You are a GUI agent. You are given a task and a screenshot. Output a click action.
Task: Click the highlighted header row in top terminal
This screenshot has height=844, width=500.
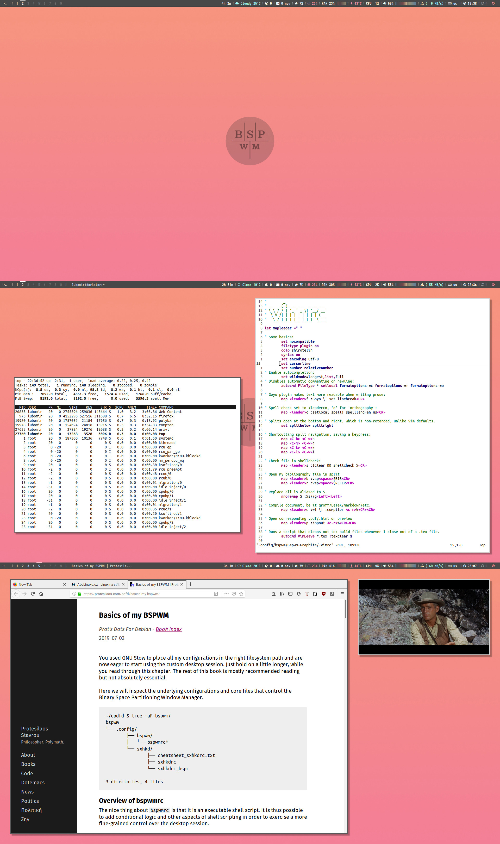(x=125, y=407)
